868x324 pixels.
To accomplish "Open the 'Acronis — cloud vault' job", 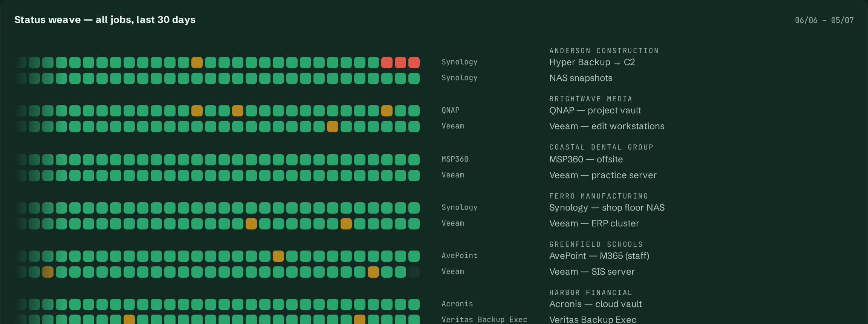I will tap(596, 304).
